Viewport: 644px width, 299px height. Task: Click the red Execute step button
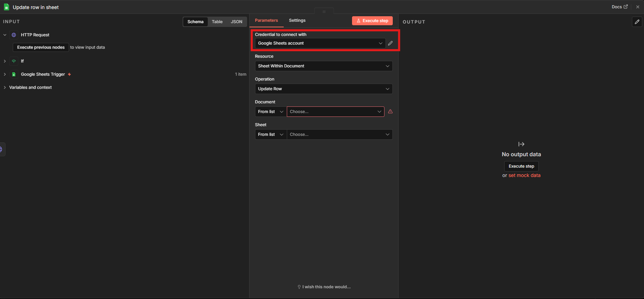pos(372,21)
